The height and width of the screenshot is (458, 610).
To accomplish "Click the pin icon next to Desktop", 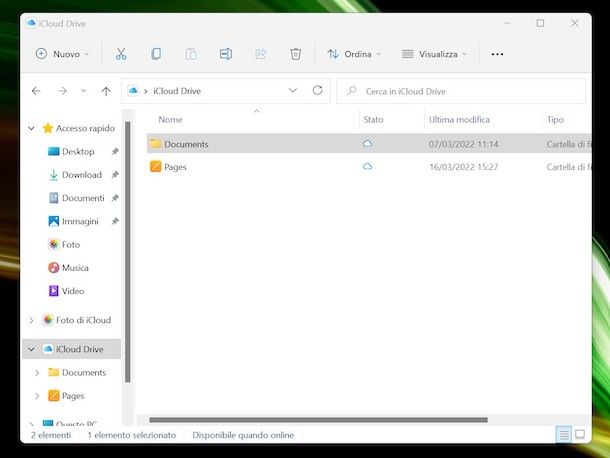I will 115,151.
